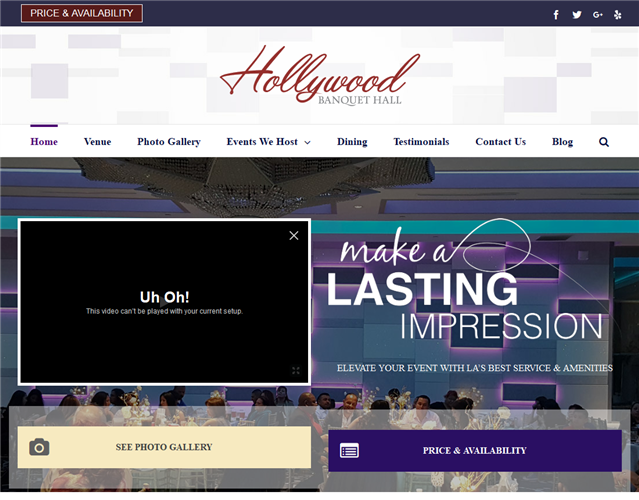Open the Contact Us page

[500, 142]
